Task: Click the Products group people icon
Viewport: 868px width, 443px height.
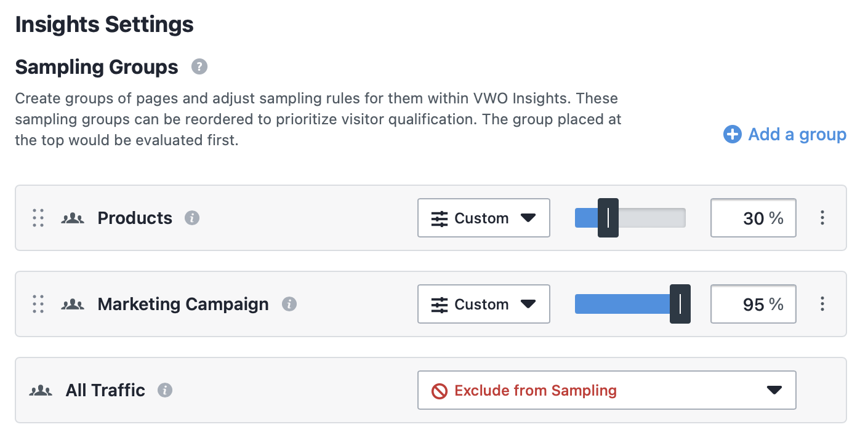Action: click(73, 218)
